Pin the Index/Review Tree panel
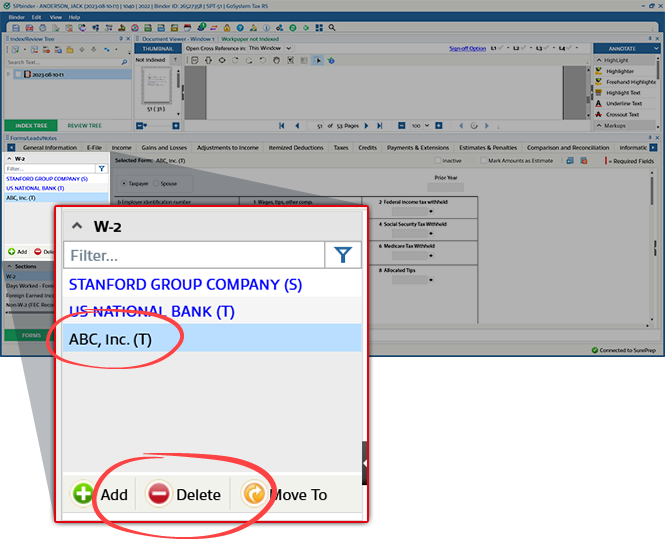Screen dimensions: 665x545 tap(121, 39)
